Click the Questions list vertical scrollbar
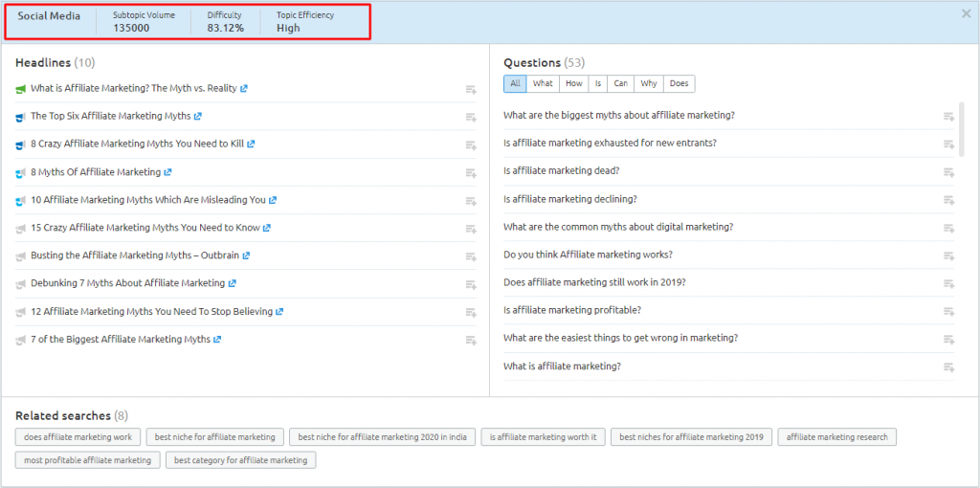The height and width of the screenshot is (488, 980). click(961, 129)
